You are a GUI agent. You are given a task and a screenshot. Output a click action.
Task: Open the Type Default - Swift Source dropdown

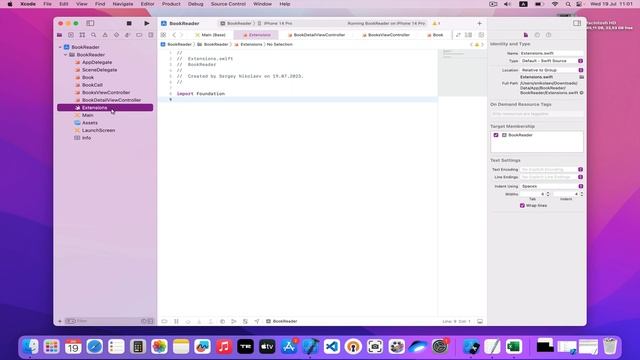tap(552, 61)
